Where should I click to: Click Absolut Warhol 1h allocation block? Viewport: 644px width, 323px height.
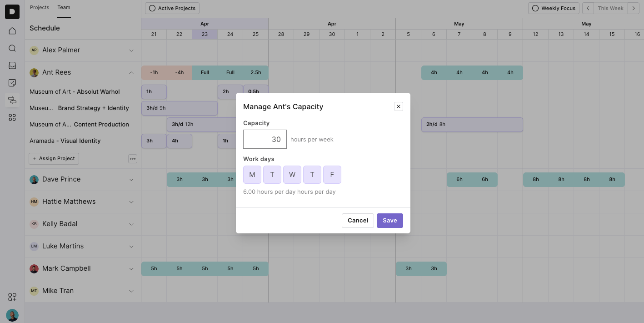(x=154, y=92)
